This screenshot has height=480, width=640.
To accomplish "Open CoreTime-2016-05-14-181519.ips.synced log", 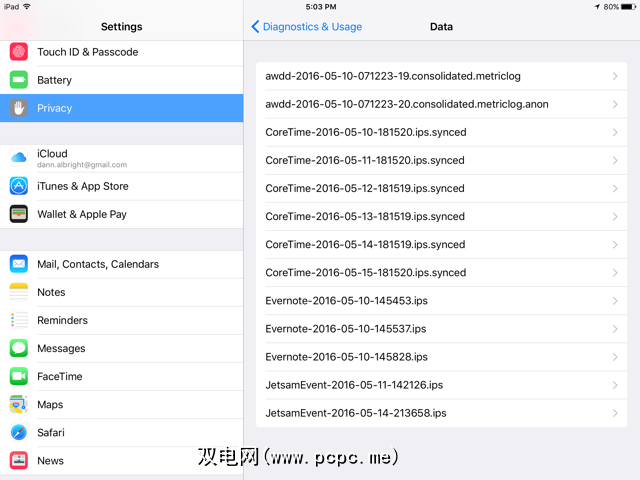I will 442,244.
